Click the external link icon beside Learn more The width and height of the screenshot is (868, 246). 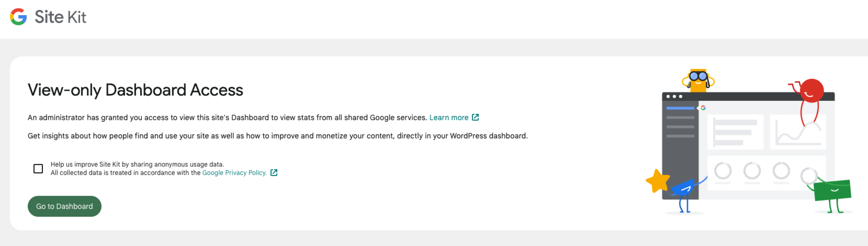[x=475, y=117]
